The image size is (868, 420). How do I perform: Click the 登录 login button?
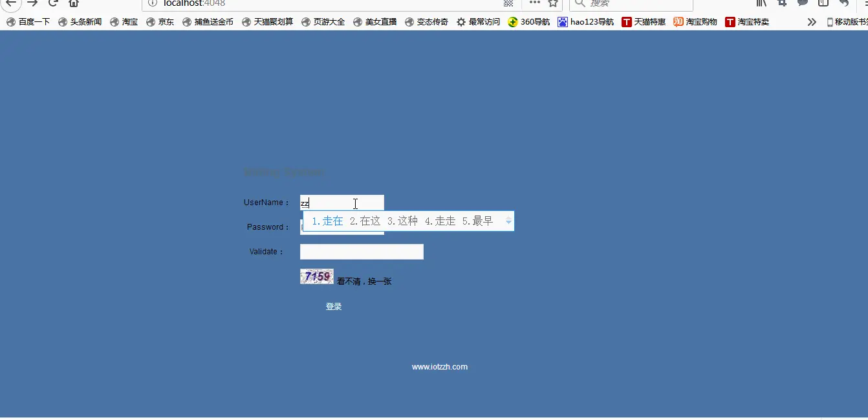334,307
